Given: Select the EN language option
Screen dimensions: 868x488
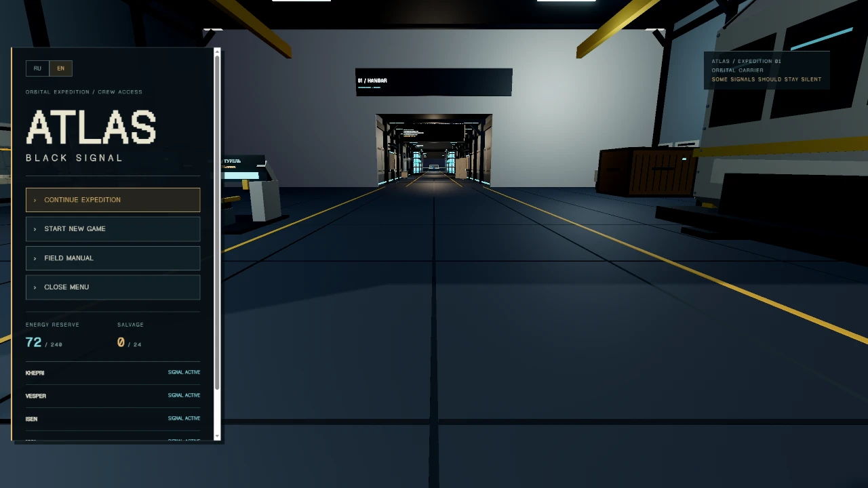Looking at the screenshot, I should point(60,68).
